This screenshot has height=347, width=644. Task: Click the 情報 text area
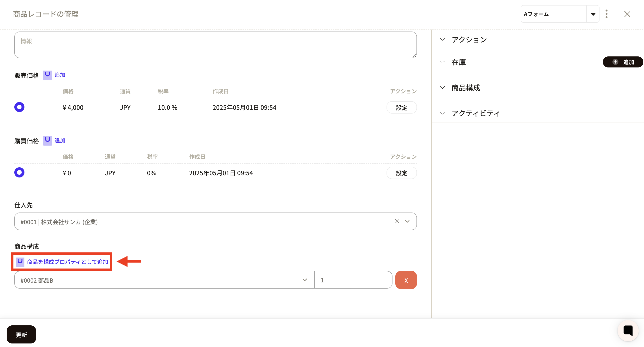pos(215,45)
